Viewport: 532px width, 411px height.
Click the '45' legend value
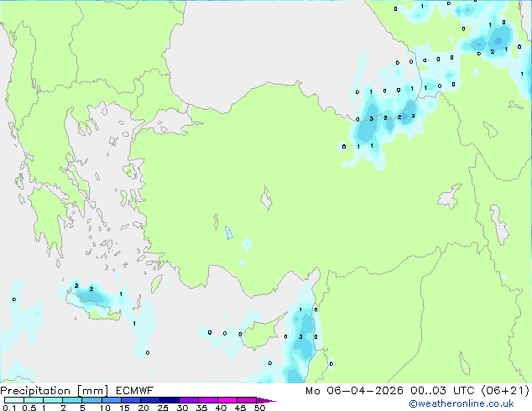click(x=240, y=408)
